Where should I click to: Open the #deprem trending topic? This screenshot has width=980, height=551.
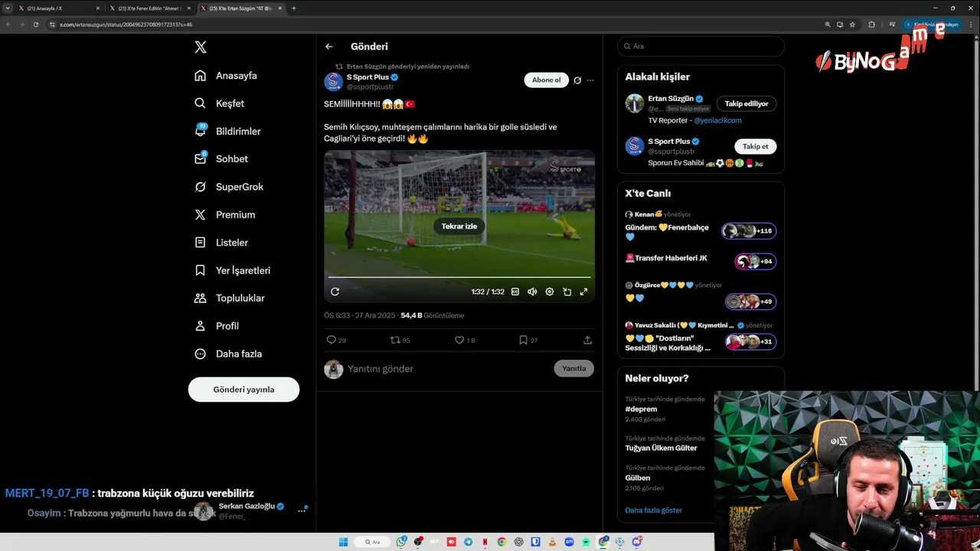tap(641, 409)
